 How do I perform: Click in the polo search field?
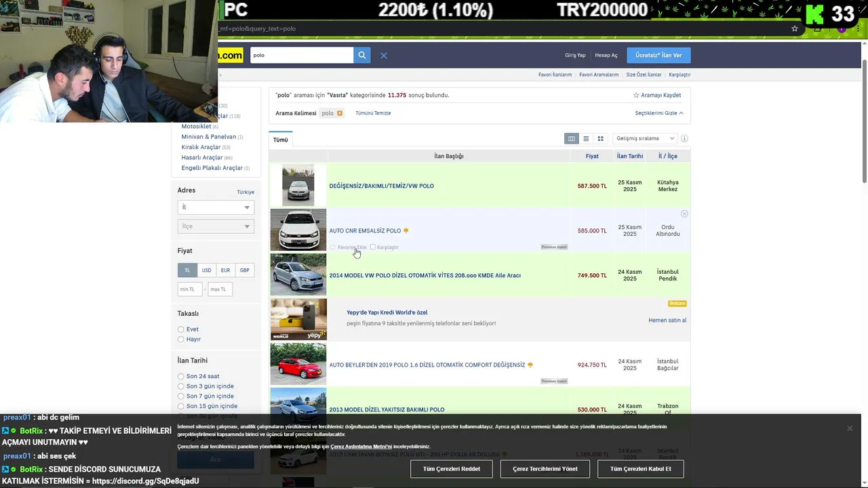coord(302,55)
